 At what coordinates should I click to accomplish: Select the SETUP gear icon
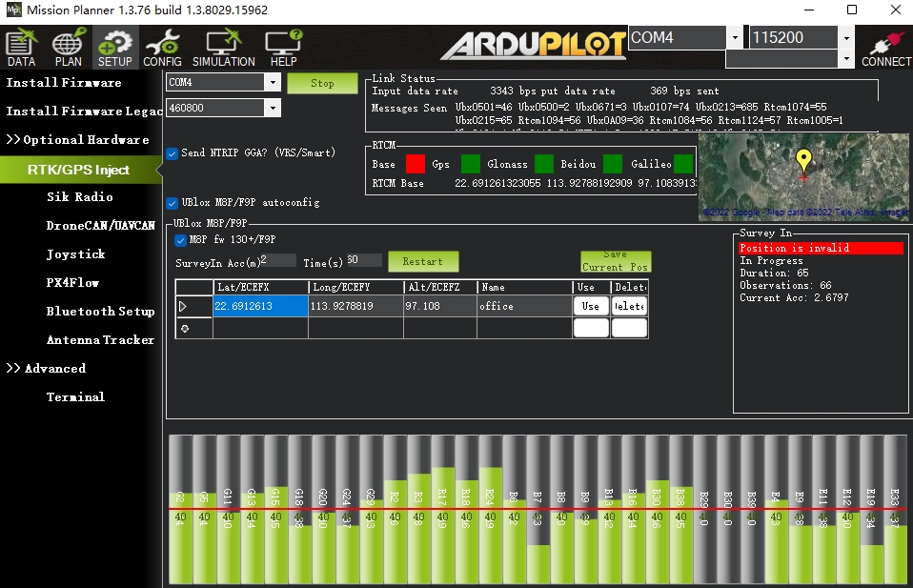click(x=114, y=47)
